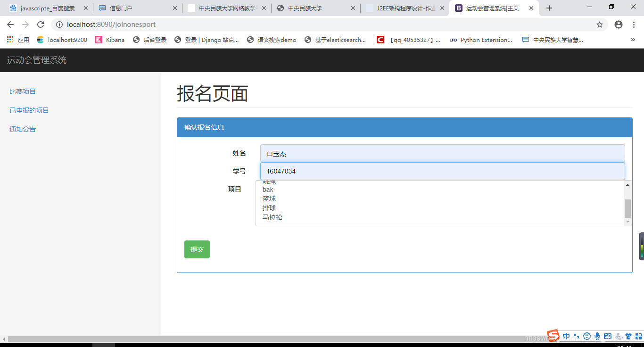Close the javascripte_百度搜索 tab
This screenshot has height=347, width=644.
pyautogui.click(x=86, y=8)
